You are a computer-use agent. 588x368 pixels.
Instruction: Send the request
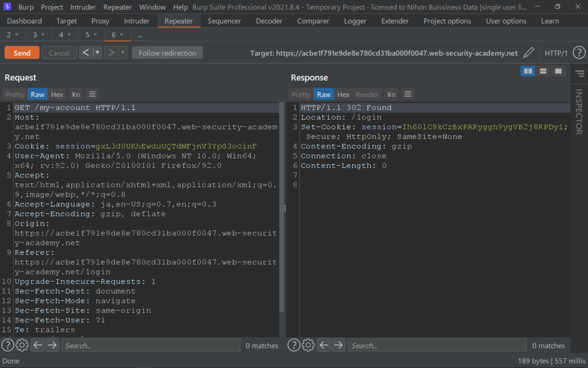(22, 53)
